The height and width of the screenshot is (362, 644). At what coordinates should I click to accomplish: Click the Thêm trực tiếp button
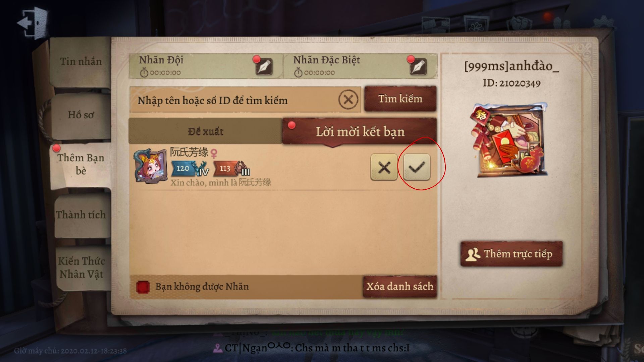tap(511, 254)
